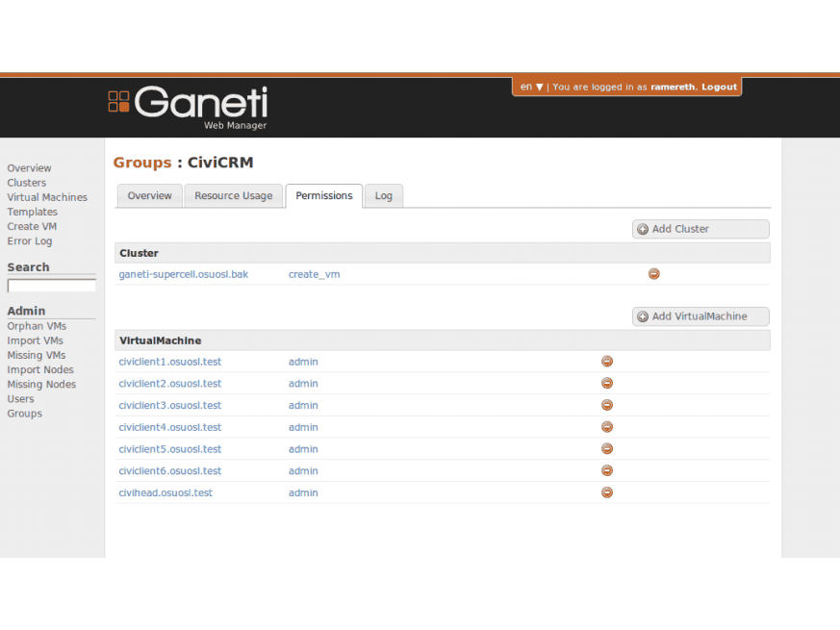Log out via the Logout link
840x630 pixels.
[719, 87]
